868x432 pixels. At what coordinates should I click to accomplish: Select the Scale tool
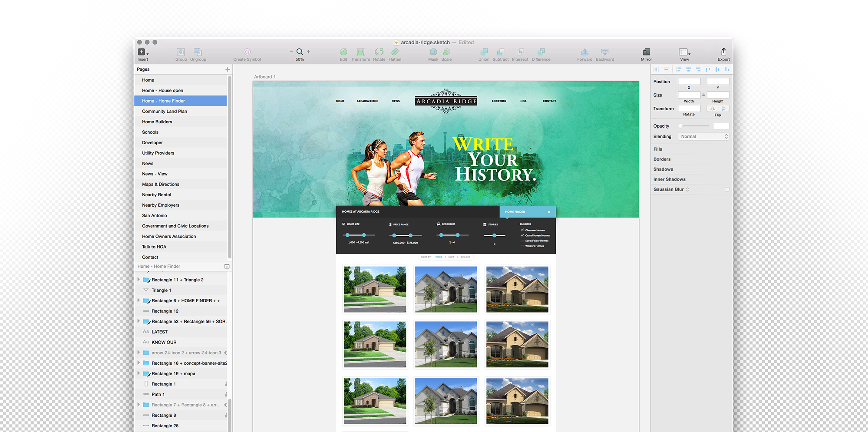coord(446,52)
